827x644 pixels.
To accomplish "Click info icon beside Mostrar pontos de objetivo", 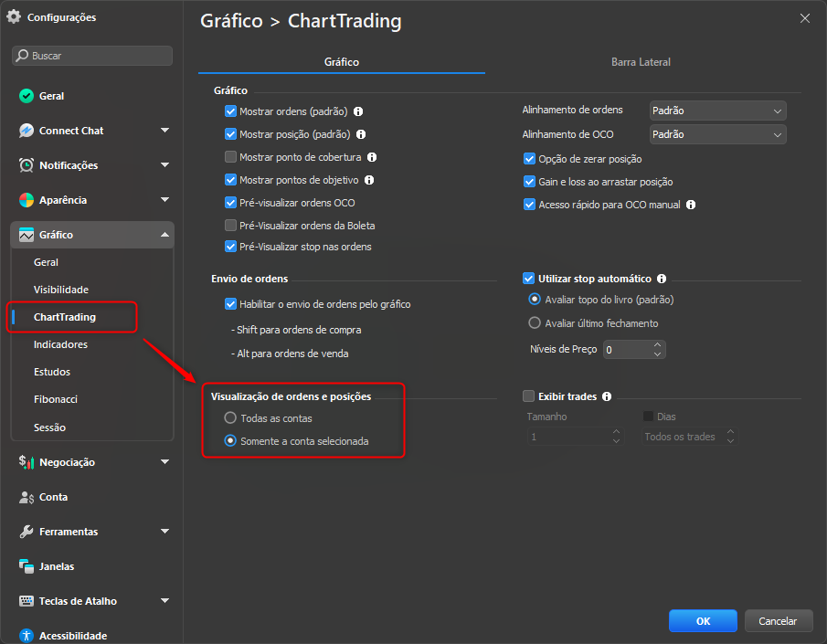I will click(369, 180).
